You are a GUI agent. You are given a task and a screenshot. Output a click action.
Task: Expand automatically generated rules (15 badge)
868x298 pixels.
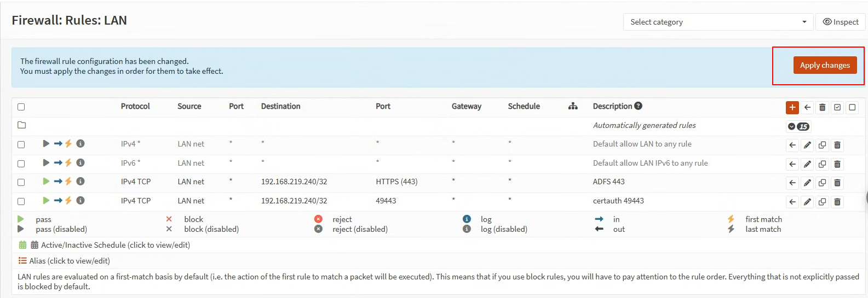(x=798, y=126)
